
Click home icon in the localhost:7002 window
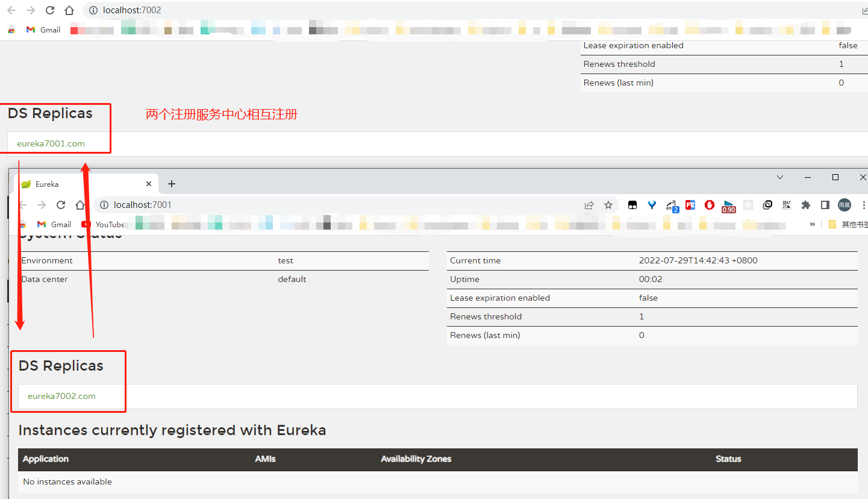pos(69,10)
